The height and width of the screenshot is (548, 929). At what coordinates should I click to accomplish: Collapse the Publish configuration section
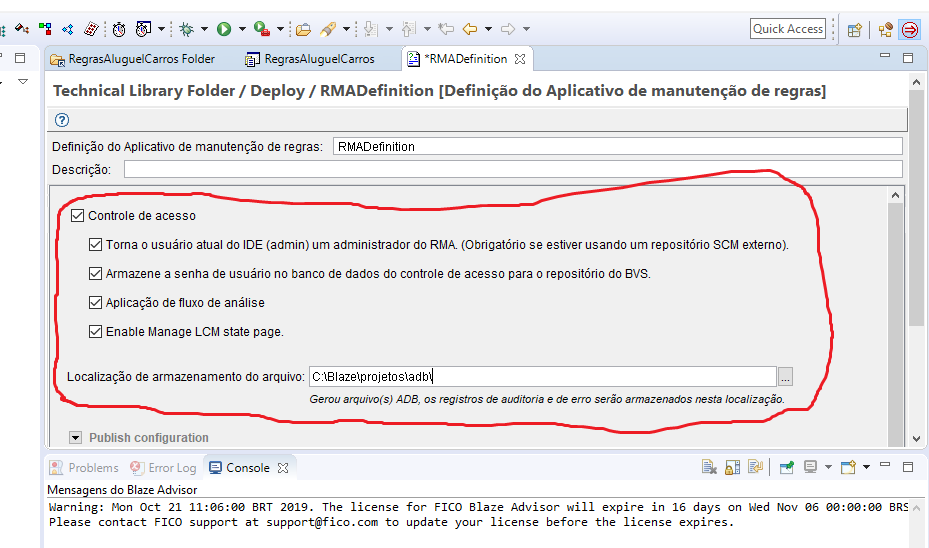pyautogui.click(x=75, y=438)
